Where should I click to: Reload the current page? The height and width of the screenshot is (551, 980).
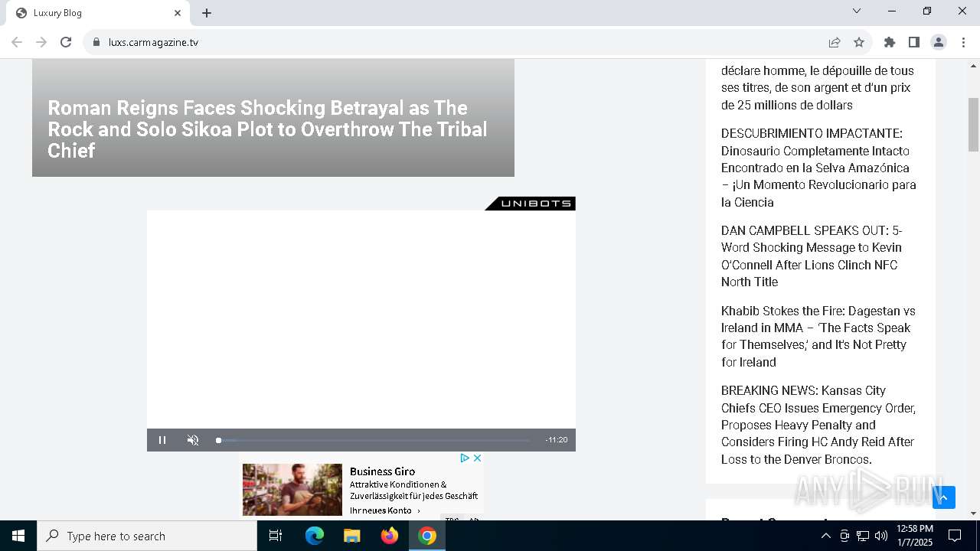[66, 42]
